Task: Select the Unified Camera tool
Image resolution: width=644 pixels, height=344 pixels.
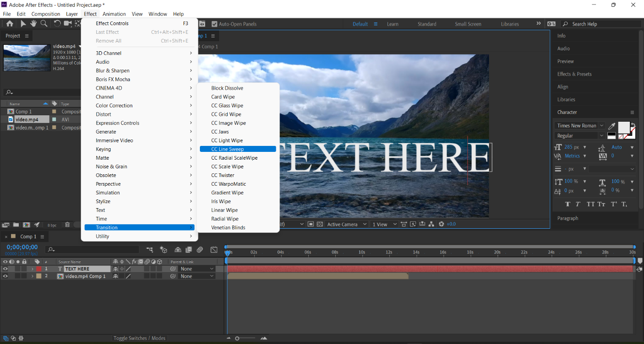Action: coord(68,24)
